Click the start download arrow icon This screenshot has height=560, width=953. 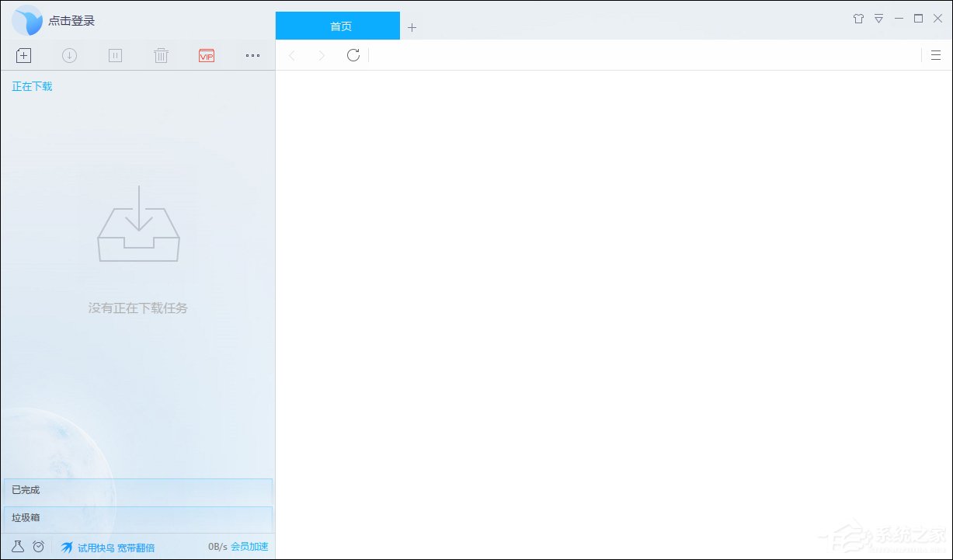coord(69,55)
